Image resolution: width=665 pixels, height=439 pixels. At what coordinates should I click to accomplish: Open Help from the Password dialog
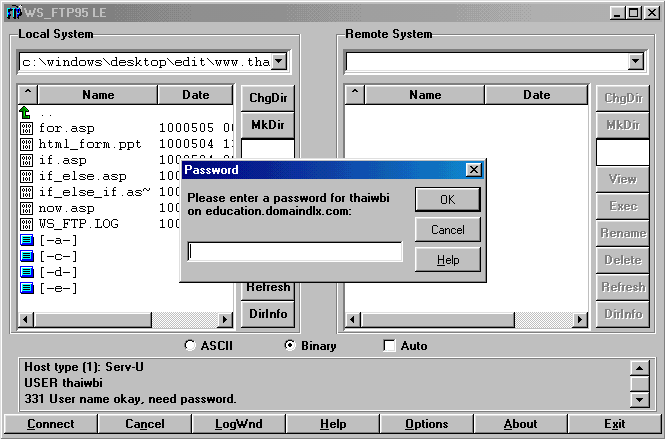click(x=447, y=260)
